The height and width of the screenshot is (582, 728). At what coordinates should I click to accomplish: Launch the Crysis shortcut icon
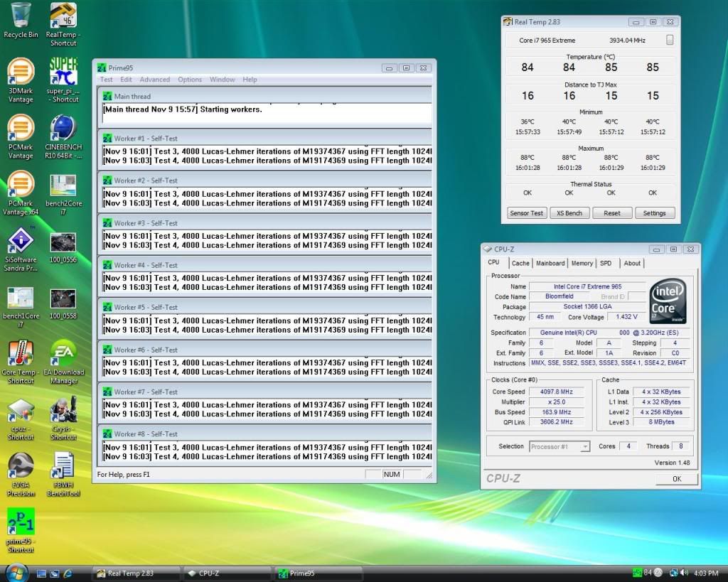(63, 418)
